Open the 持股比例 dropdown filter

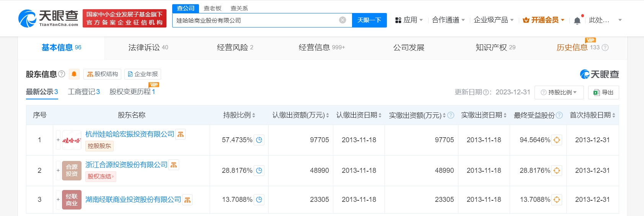coord(559,93)
